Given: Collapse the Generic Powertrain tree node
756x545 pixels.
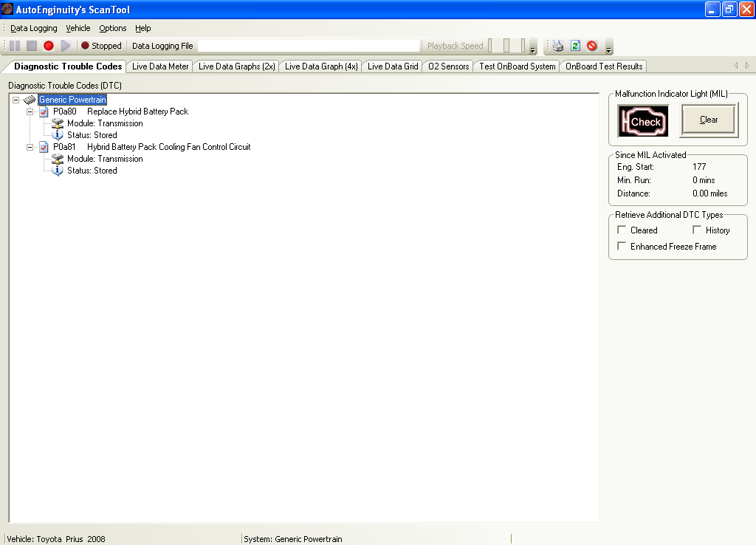Looking at the screenshot, I should [x=16, y=100].
